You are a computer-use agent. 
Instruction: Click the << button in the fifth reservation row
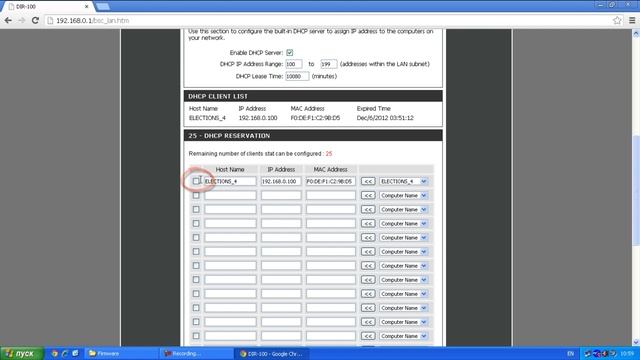(x=368, y=238)
